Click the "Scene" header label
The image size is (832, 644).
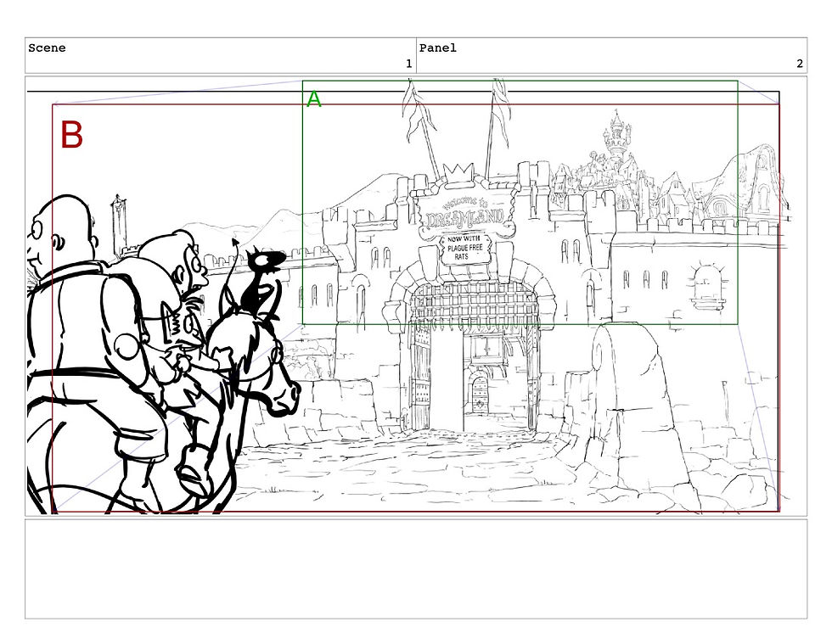pos(47,48)
